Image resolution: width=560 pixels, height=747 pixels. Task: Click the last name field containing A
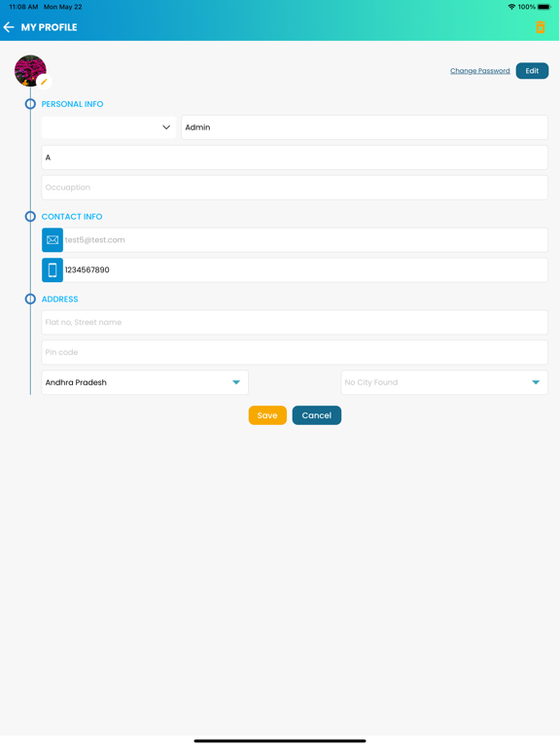[x=295, y=158]
